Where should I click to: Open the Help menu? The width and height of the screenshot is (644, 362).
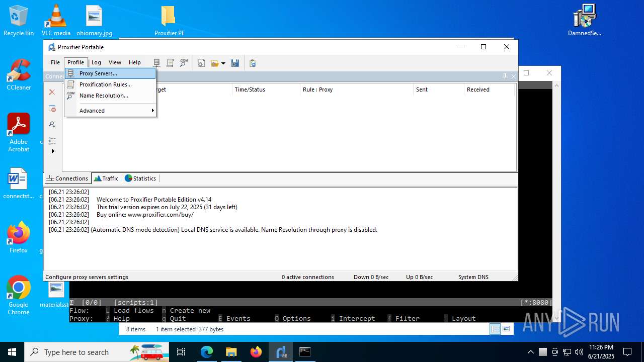click(135, 62)
